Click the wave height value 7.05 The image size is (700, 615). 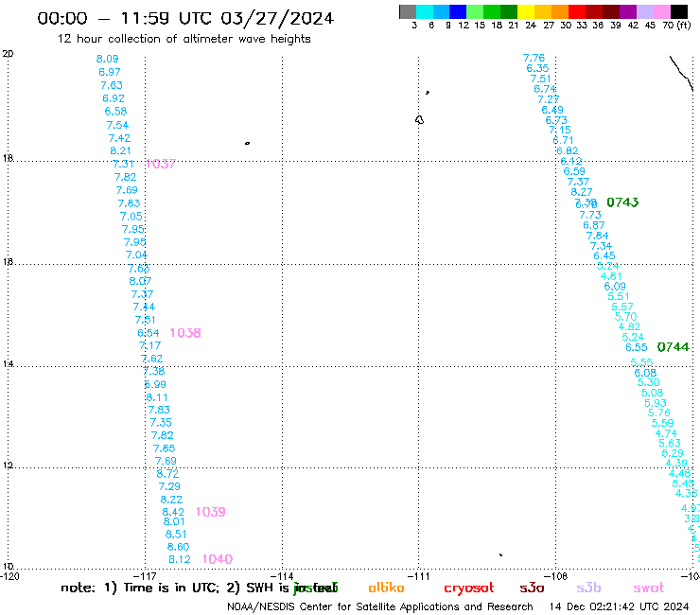tap(131, 216)
